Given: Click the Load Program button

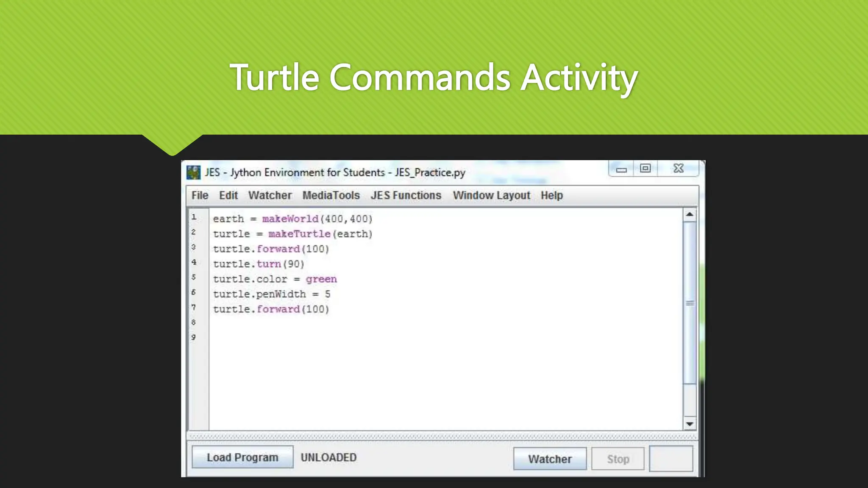Looking at the screenshot, I should (242, 457).
